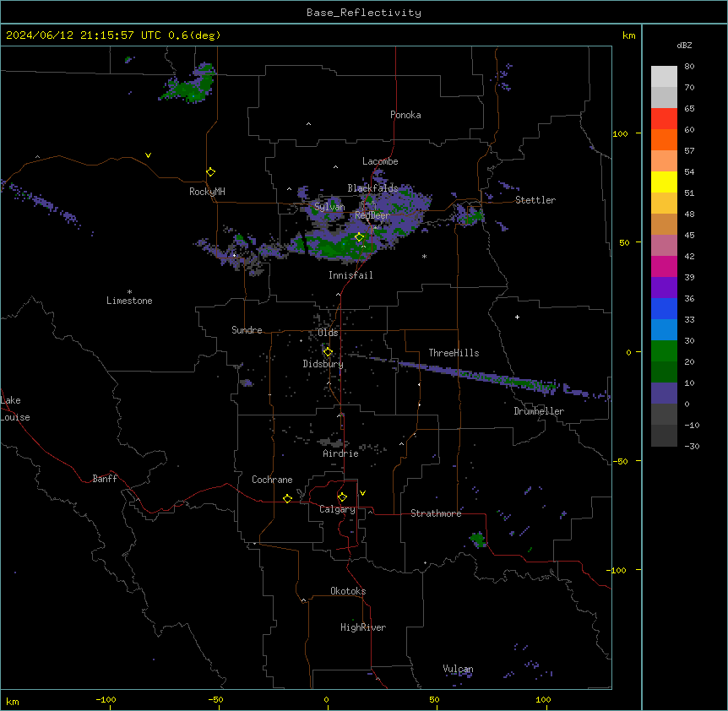Select the Lacombe city label

[380, 161]
